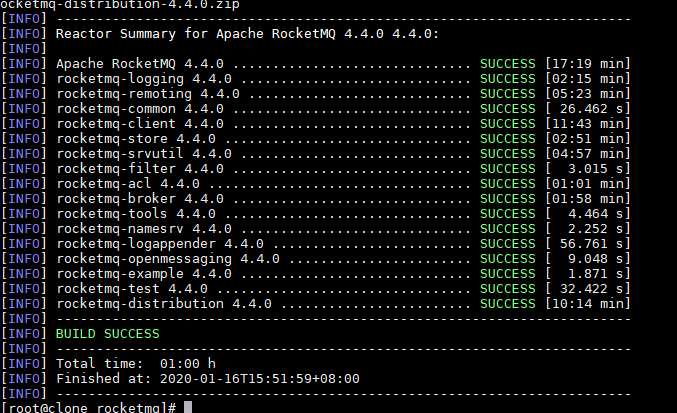This screenshot has width=677, height=413.
Task: Click on 'rocketmq-acl 4.4.0' text
Action: click(x=128, y=184)
